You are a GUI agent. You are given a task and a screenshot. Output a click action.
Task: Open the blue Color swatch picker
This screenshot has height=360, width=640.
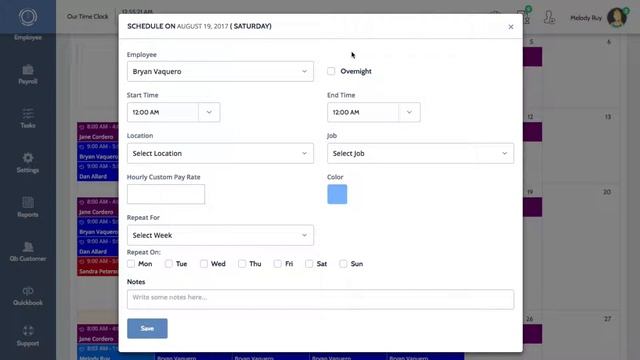pos(337,194)
